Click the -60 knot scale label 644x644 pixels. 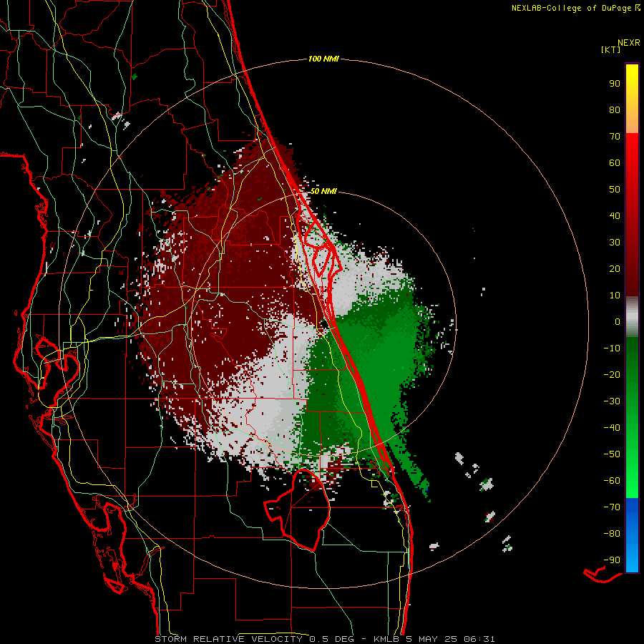pos(612,481)
